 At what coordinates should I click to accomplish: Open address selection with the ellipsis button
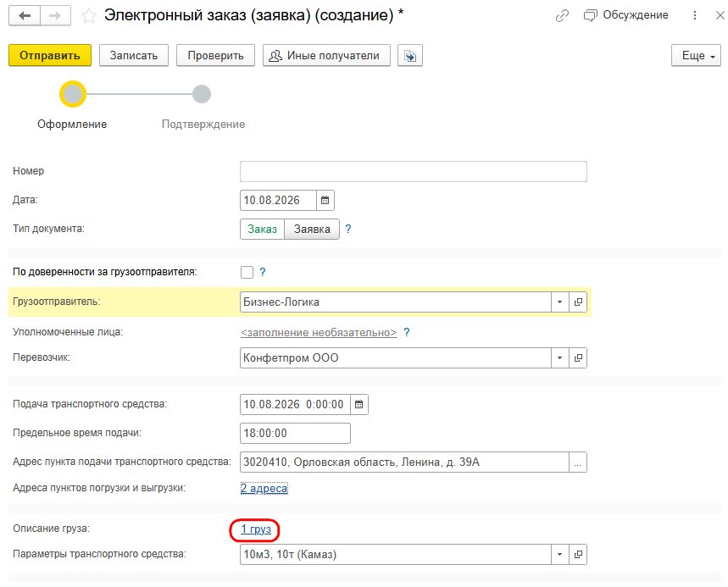click(578, 462)
